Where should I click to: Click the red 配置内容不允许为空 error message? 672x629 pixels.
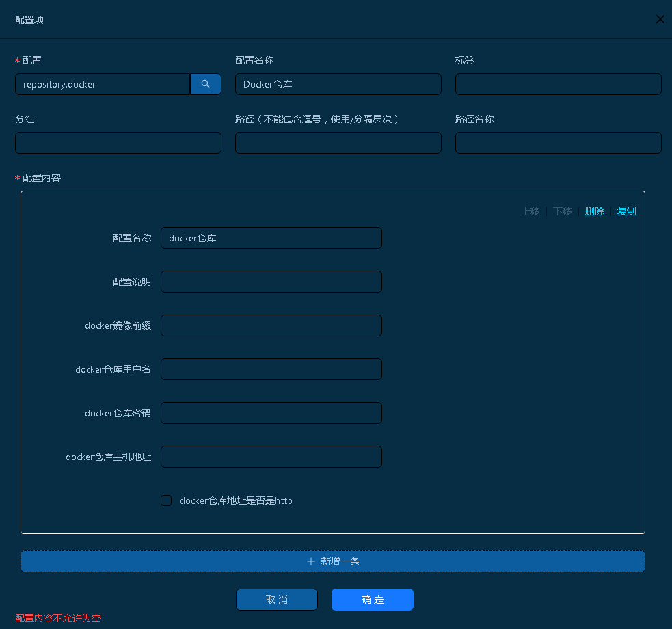[58, 618]
